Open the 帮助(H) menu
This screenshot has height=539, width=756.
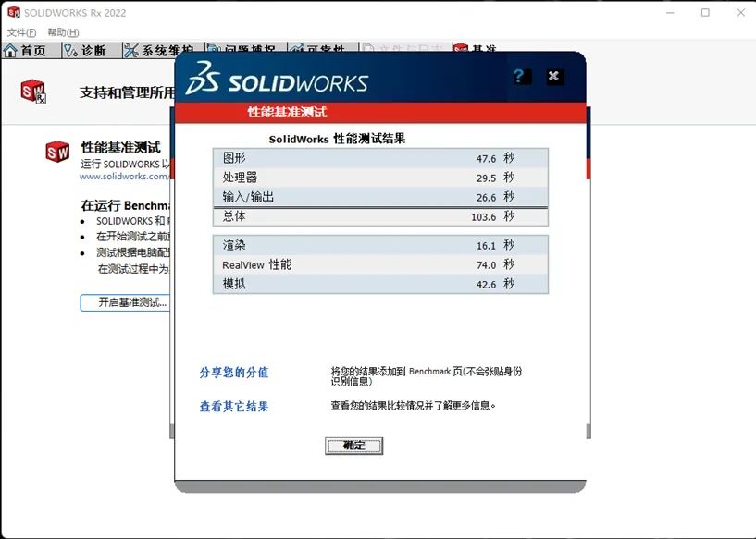pyautogui.click(x=63, y=32)
